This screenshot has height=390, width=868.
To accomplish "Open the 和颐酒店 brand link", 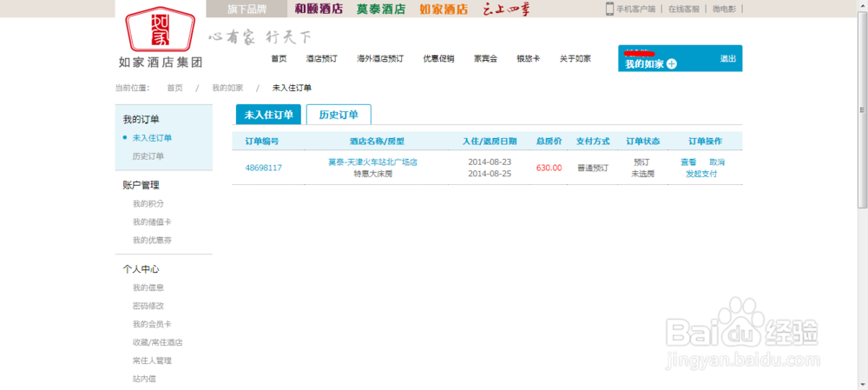I will (319, 9).
